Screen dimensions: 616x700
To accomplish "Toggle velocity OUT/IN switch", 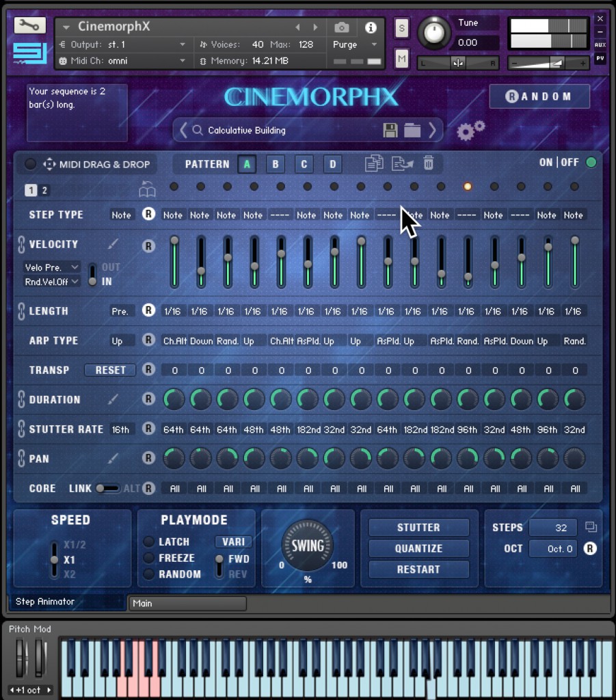I will tap(92, 274).
